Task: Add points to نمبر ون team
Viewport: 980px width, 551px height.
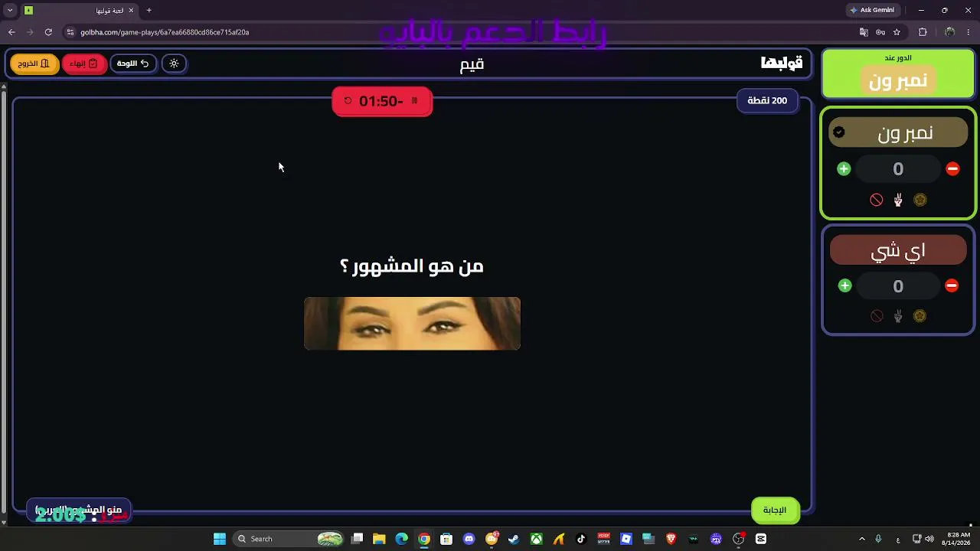Action: pyautogui.click(x=844, y=169)
